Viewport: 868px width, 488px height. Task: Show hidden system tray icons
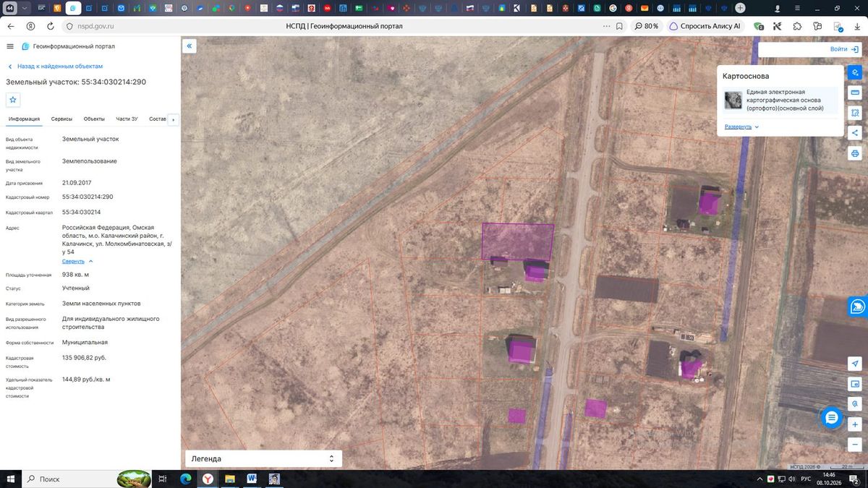coord(759,479)
